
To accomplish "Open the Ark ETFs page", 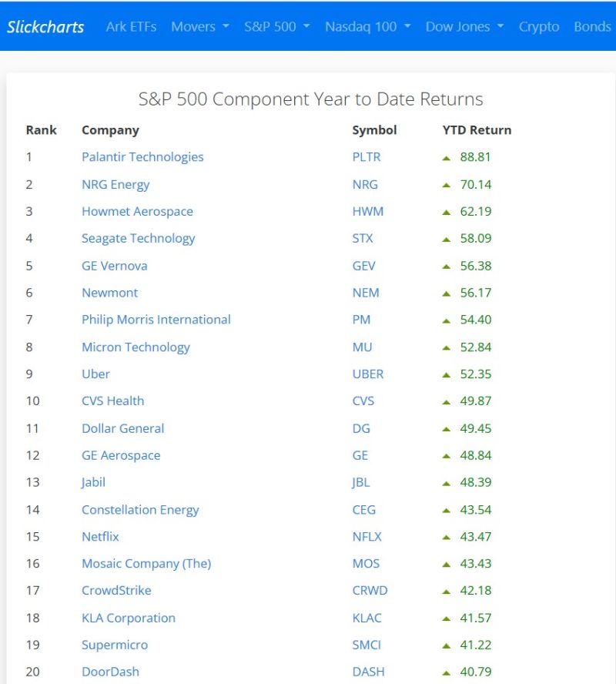I will coord(131,26).
